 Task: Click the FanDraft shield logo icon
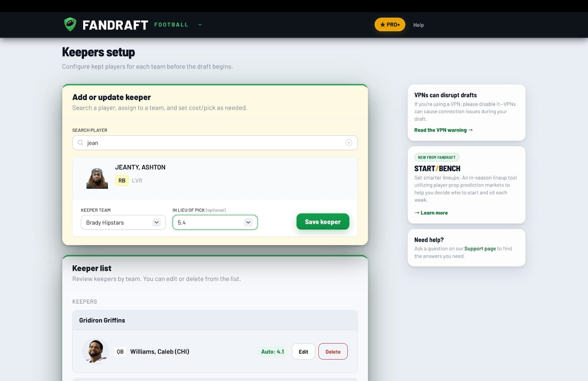pyautogui.click(x=70, y=24)
